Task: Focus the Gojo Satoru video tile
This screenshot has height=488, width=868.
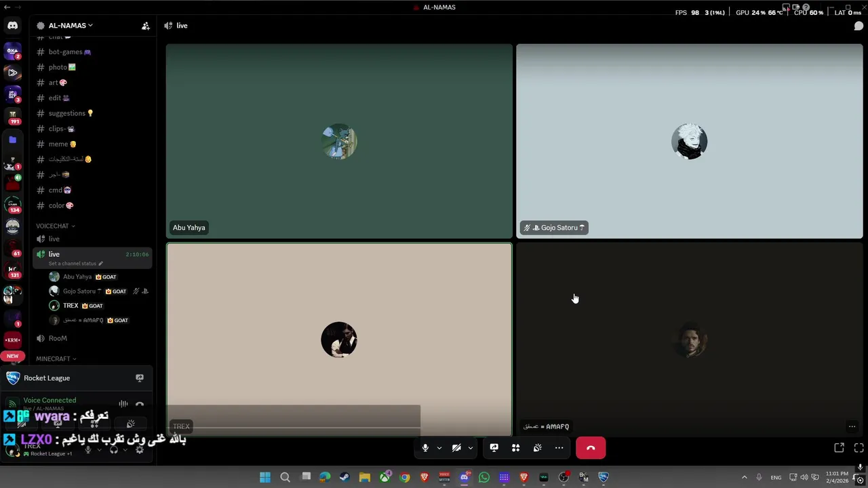Action: click(690, 141)
